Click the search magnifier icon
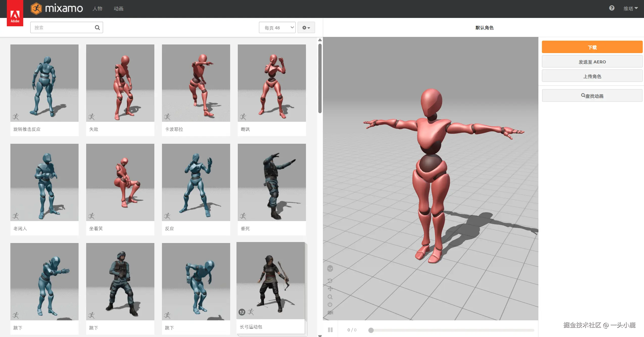 coord(97,28)
